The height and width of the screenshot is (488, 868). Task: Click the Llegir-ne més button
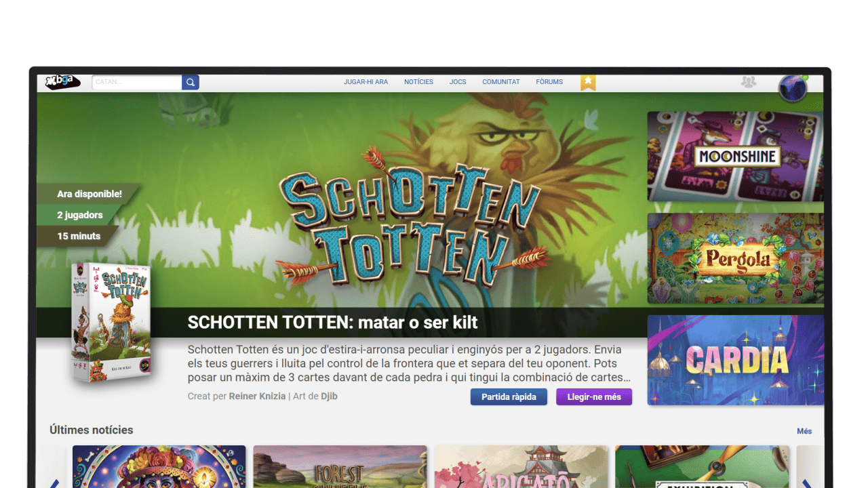(x=593, y=397)
